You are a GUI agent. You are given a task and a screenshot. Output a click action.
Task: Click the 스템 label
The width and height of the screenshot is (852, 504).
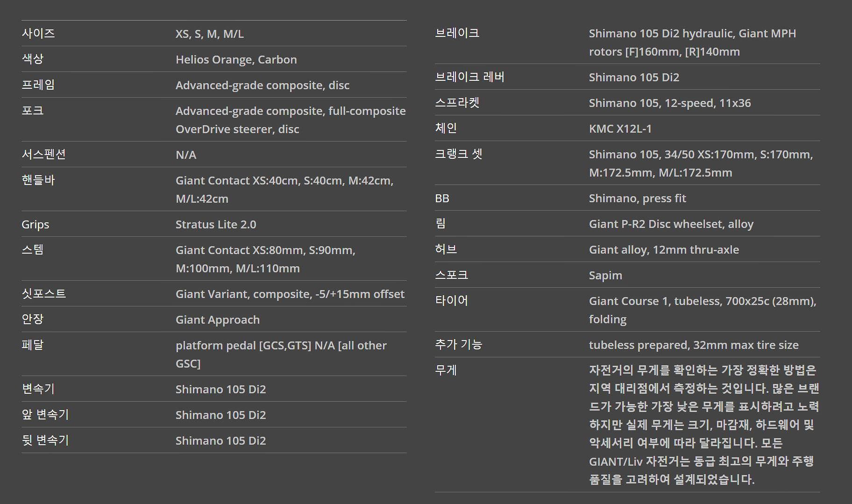33,249
